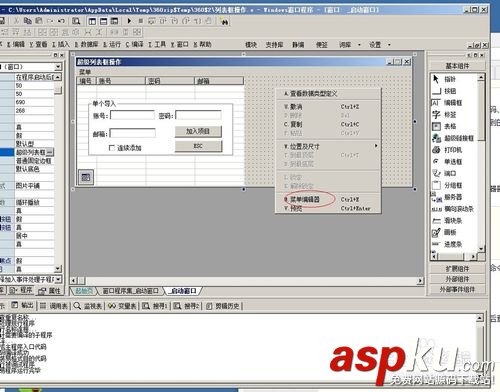500x392 pixels.
Task: Switch to the 属性 panel tab
Action: [x=50, y=291]
